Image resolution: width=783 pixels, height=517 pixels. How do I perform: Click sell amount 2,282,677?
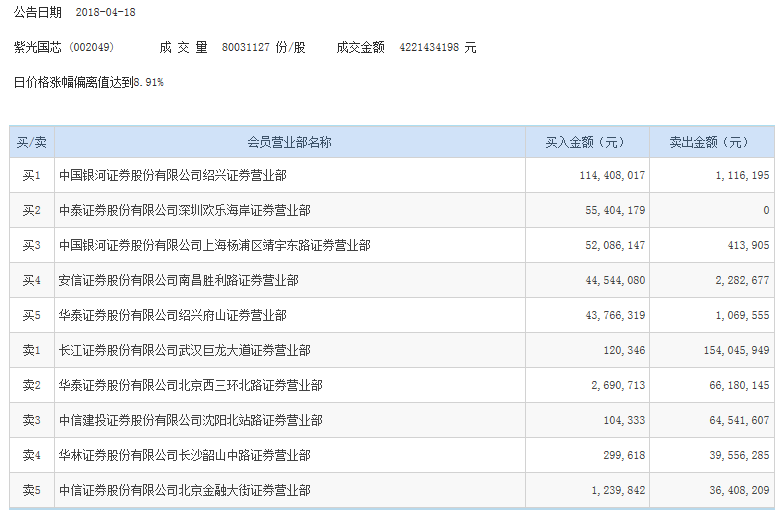coord(743,280)
